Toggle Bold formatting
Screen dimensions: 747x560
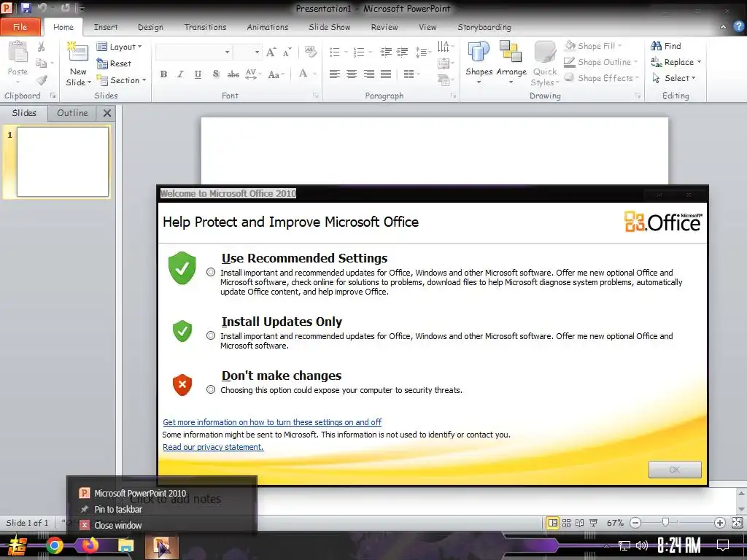163,74
